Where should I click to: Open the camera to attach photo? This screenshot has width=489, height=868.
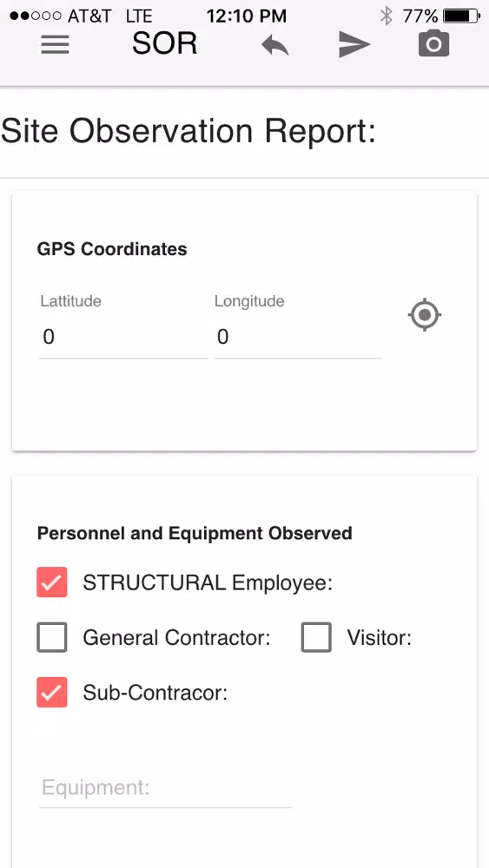(433, 44)
